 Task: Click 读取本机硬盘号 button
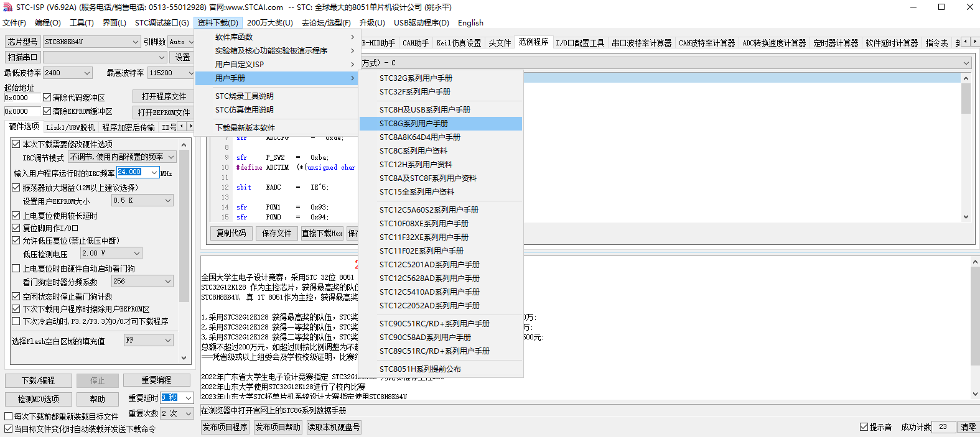point(334,427)
